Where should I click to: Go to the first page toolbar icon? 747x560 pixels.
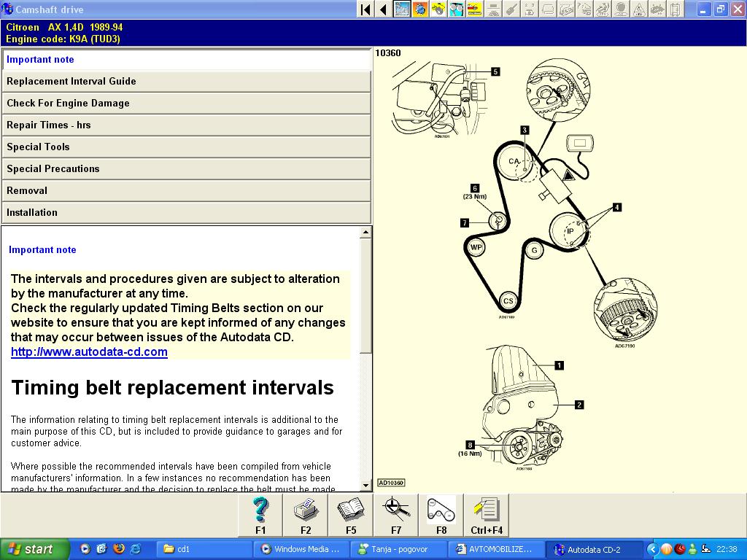(x=365, y=9)
